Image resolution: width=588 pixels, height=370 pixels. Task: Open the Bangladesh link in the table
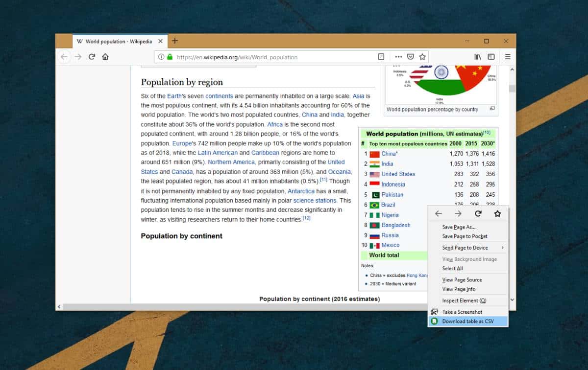click(396, 225)
